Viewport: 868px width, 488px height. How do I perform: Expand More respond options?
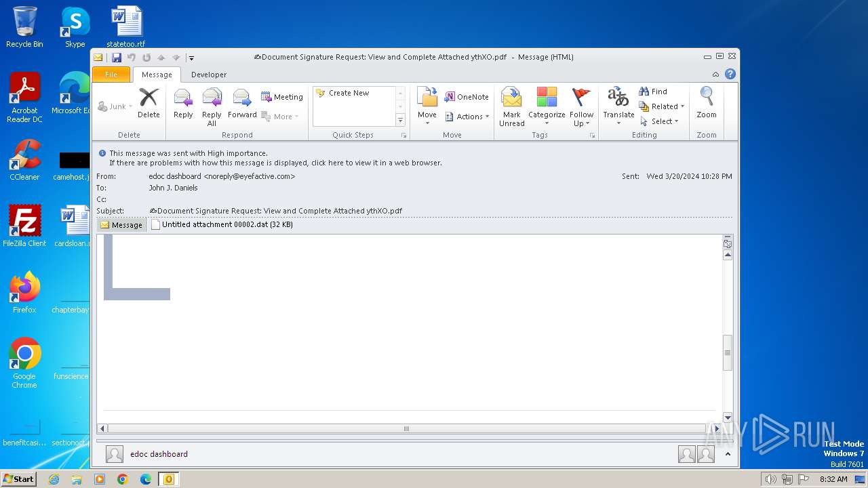(x=280, y=117)
